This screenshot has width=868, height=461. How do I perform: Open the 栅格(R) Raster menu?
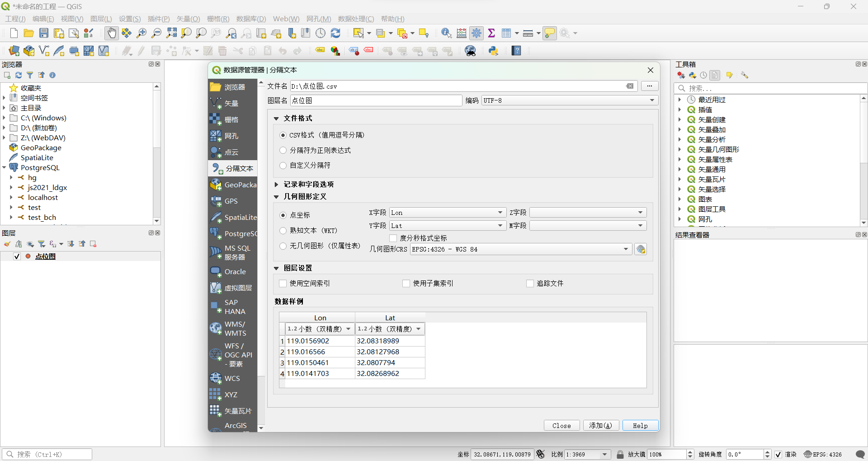[x=218, y=19]
